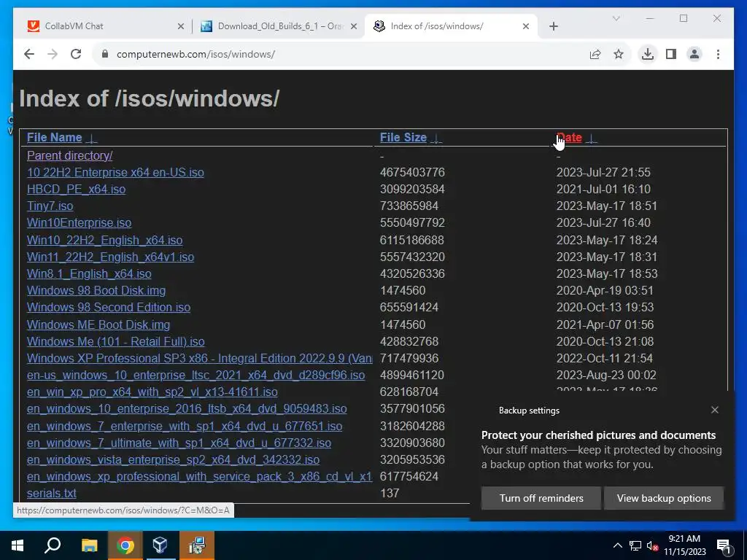This screenshot has height=560, width=747.
Task: Open the Chrome three-dot menu
Action: coord(718,54)
